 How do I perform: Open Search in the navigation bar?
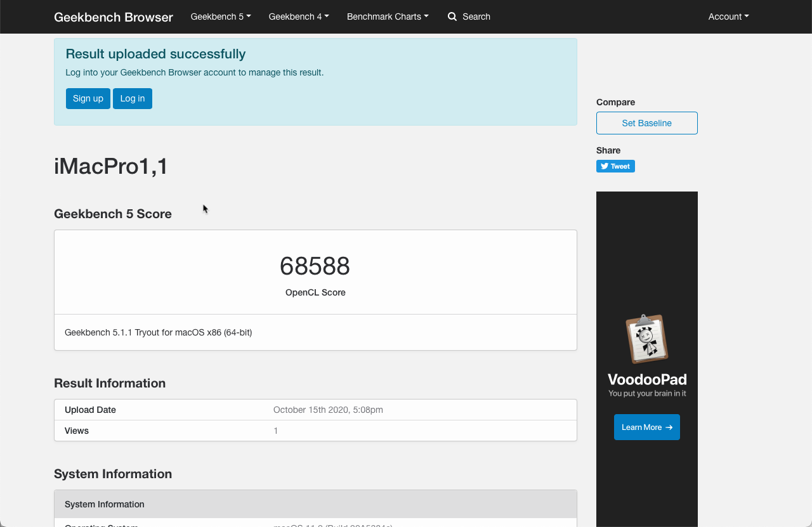[469, 16]
